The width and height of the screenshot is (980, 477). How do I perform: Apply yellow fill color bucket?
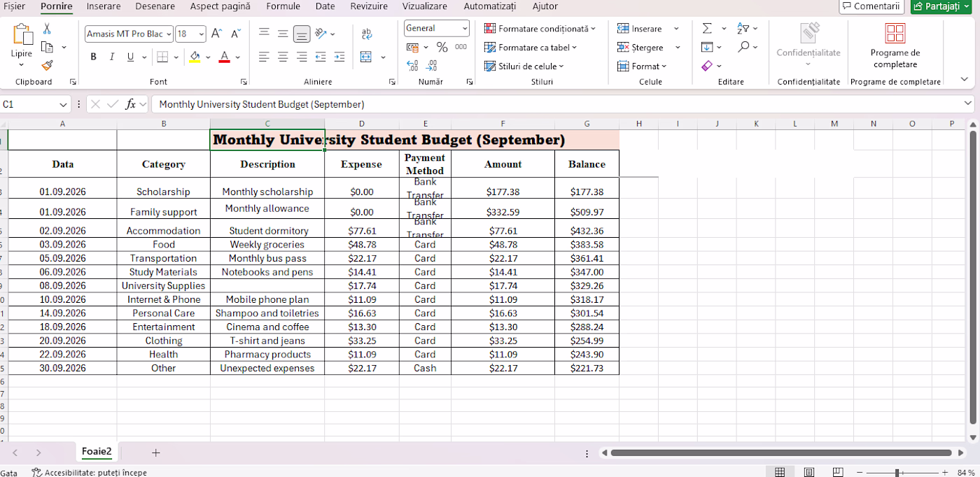coord(195,57)
